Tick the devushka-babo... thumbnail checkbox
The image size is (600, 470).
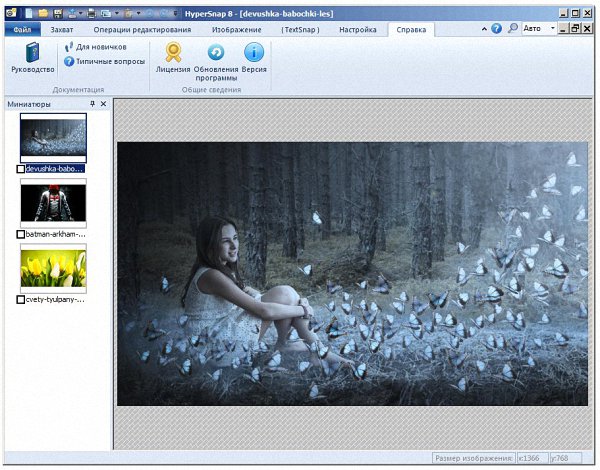pos(21,169)
